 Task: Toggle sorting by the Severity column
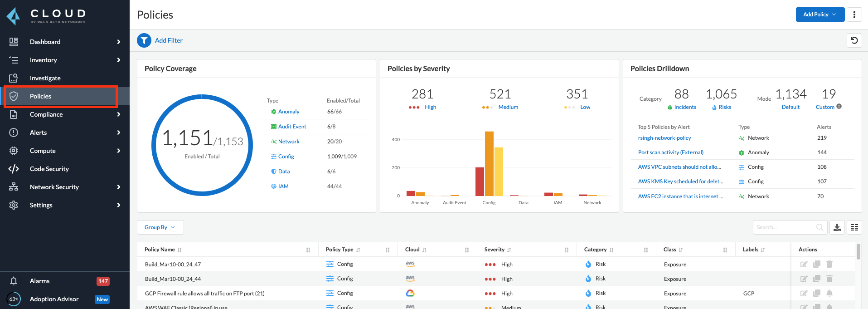(x=509, y=250)
